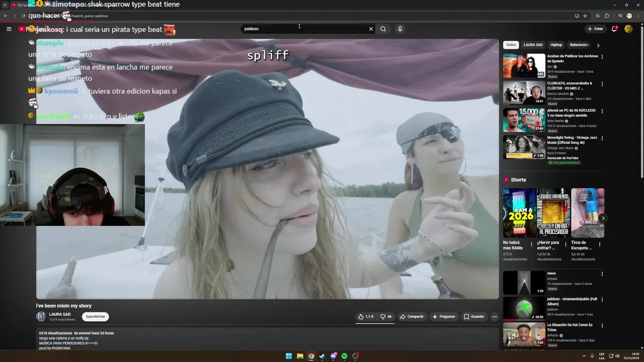The width and height of the screenshot is (644, 362).
Task: Open pabloxo otramasdelpablo Full Album
Action: [524, 309]
